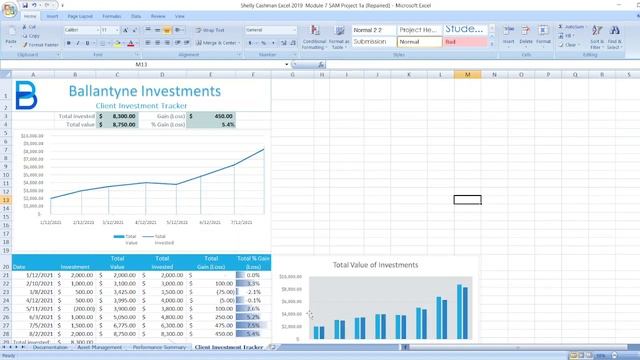The width and height of the screenshot is (640, 360).
Task: Save the workbook from Quick Access toolbar
Action: point(25,5)
